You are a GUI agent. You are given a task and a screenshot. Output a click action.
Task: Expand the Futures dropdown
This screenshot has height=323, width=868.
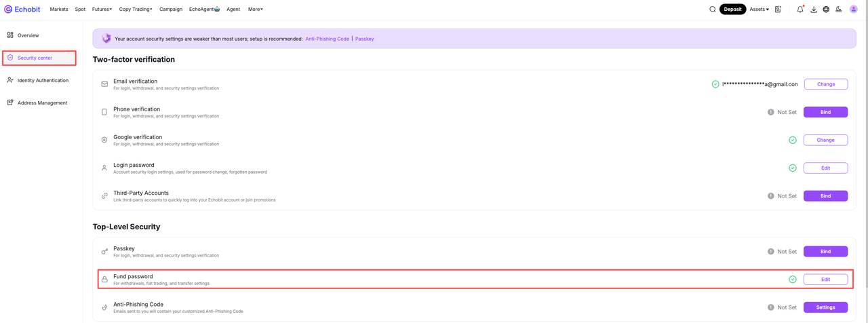pos(102,9)
